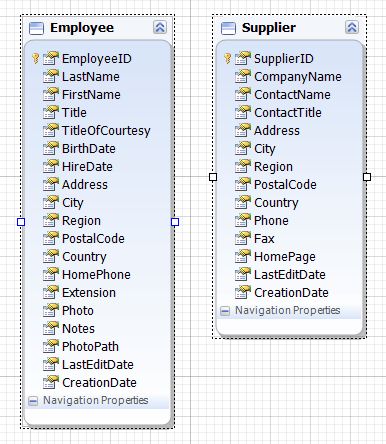Viewport: 386px width, 444px height.
Task: Collapse Navigation Properties in Supplier entity
Action: 225,311
